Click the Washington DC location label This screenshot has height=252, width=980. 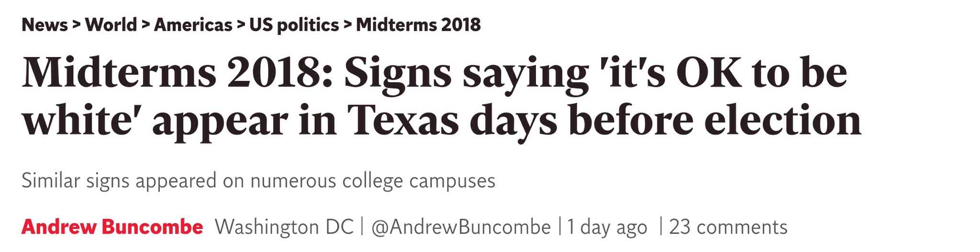284,227
